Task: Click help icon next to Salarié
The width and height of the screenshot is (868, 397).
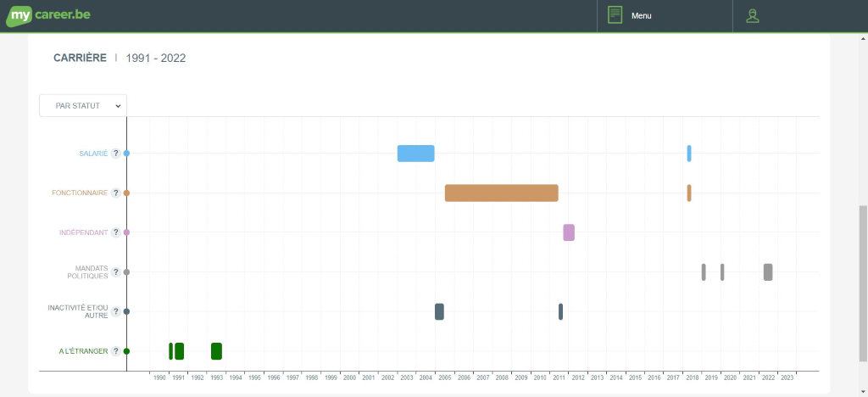Action: pos(116,154)
